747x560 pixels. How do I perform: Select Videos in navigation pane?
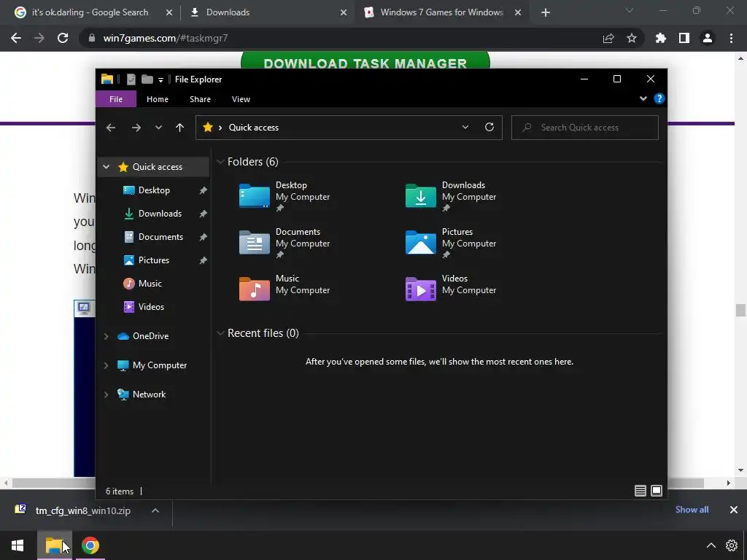coord(151,307)
